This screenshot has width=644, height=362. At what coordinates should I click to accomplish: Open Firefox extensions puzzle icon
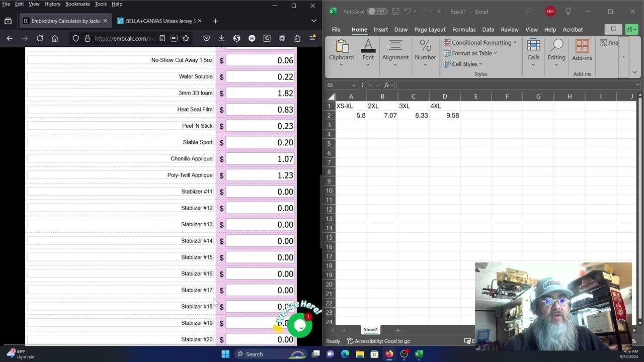point(297,38)
